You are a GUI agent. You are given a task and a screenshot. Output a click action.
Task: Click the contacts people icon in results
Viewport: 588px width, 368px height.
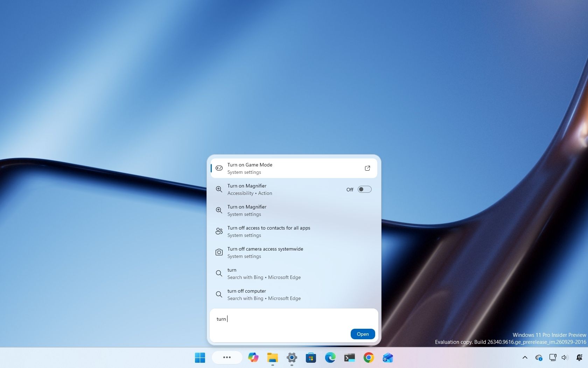coord(219,231)
